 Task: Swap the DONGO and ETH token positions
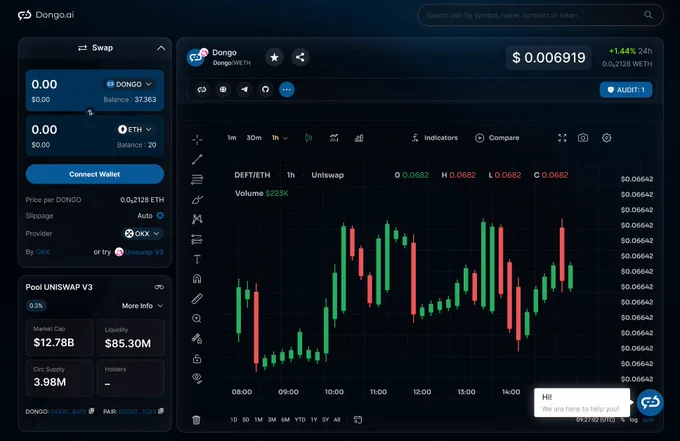click(90, 112)
